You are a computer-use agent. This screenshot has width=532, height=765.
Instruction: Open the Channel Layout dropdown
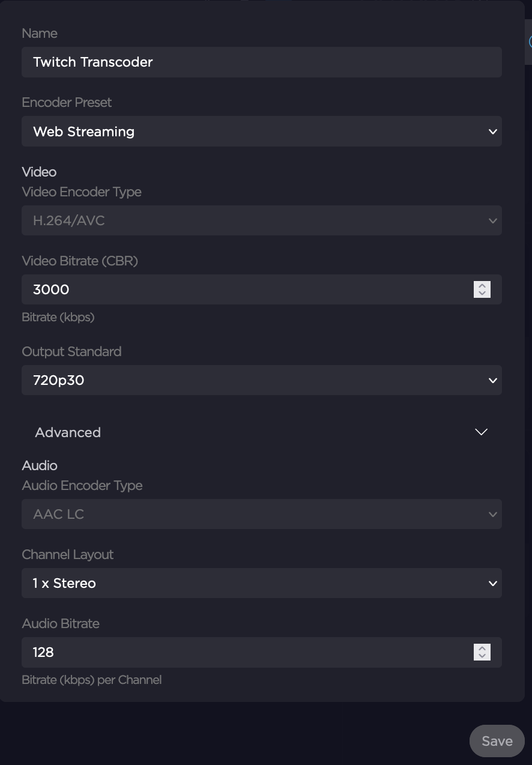[x=262, y=583]
